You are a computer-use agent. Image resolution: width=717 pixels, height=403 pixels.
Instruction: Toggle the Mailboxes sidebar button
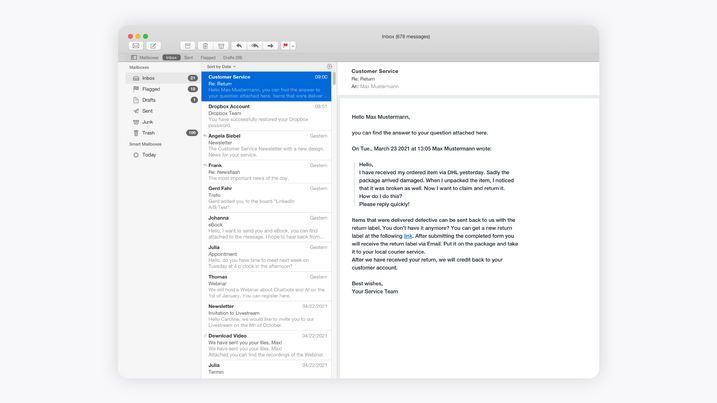point(144,58)
